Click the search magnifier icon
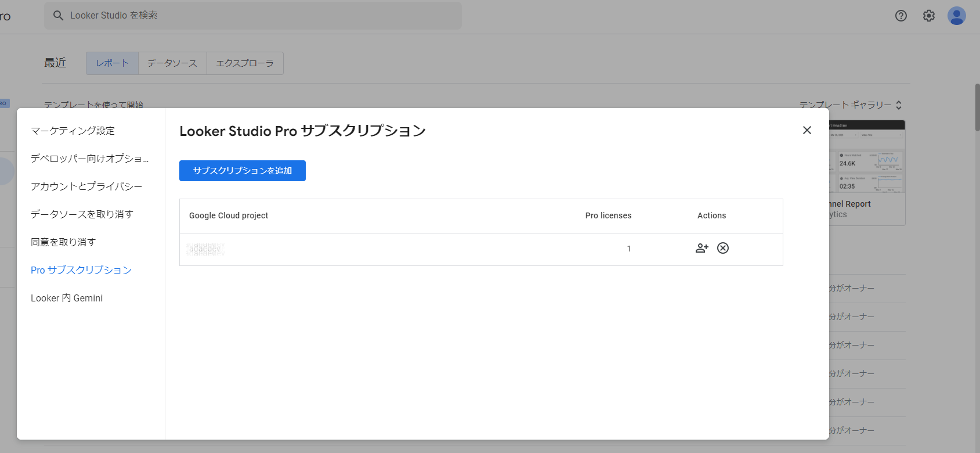The width and height of the screenshot is (980, 453). pyautogui.click(x=58, y=16)
